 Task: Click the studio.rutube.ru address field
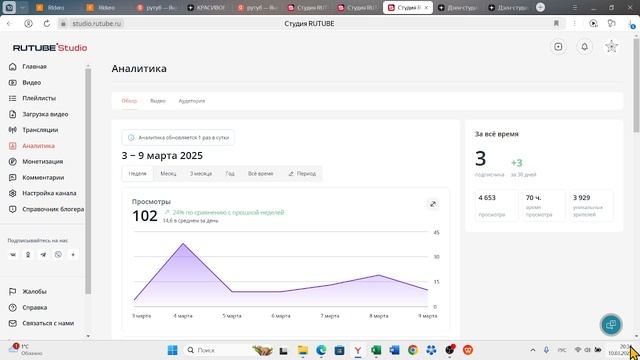coord(97,24)
